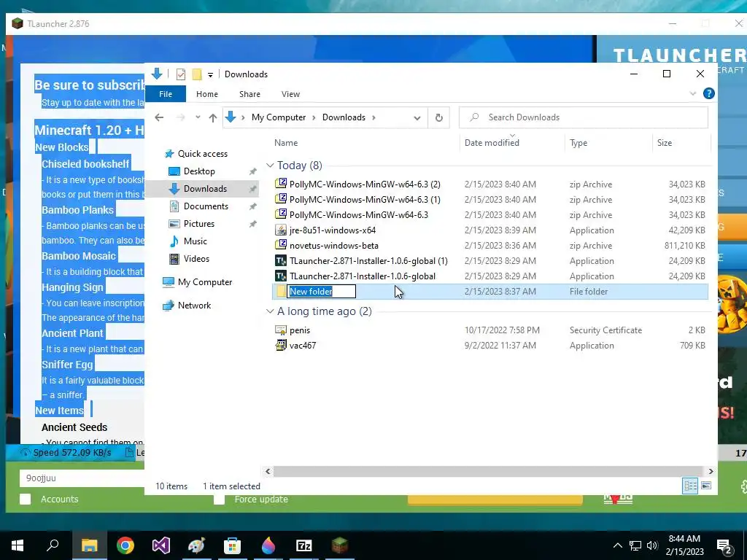
Task: Select PollyMC-Windows-MinGW-w64-6.3 (1) file
Action: pyautogui.click(x=365, y=200)
